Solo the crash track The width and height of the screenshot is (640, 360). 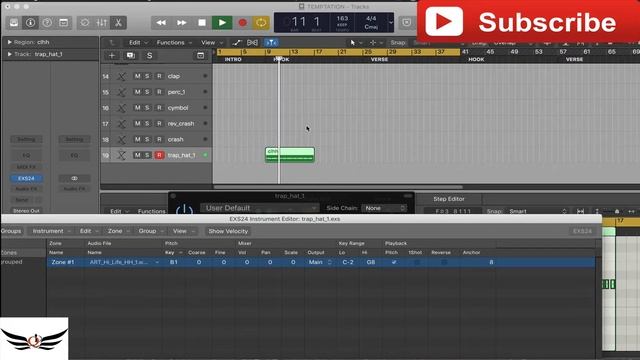point(147,139)
